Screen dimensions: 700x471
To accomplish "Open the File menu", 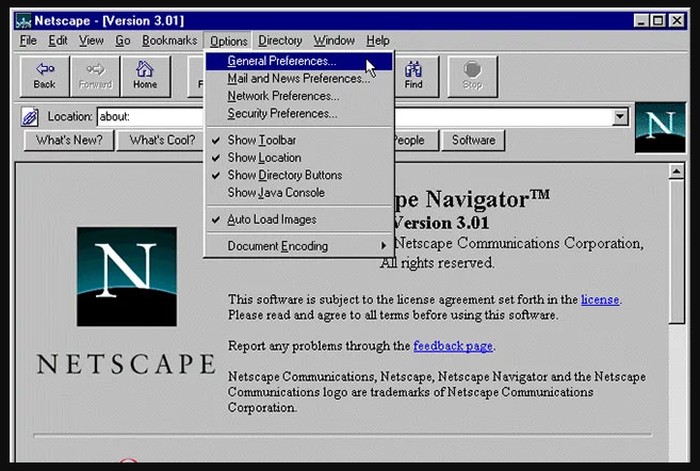I will tap(28, 41).
